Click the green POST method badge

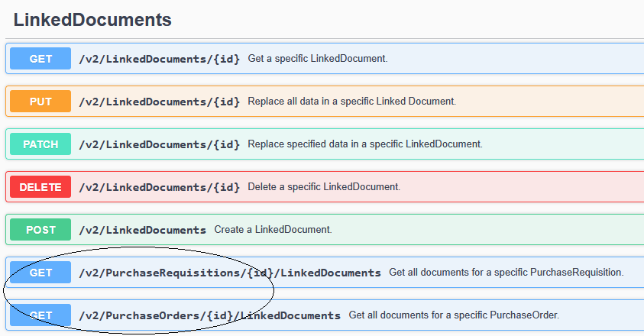pyautogui.click(x=40, y=230)
